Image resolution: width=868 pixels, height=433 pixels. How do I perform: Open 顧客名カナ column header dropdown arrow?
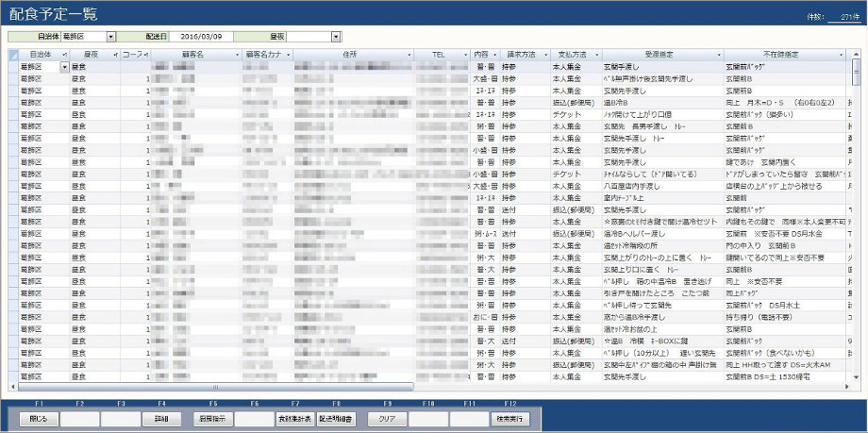[x=288, y=55]
